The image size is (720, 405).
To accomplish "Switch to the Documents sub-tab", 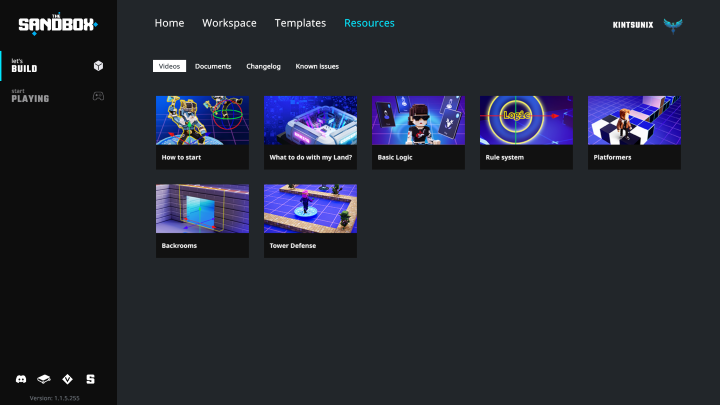I will tap(213, 66).
